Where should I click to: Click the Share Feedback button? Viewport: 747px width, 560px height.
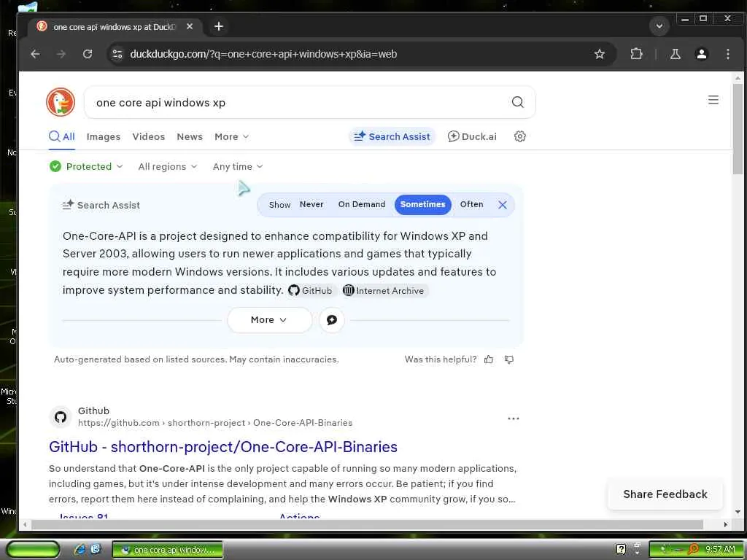click(x=665, y=494)
